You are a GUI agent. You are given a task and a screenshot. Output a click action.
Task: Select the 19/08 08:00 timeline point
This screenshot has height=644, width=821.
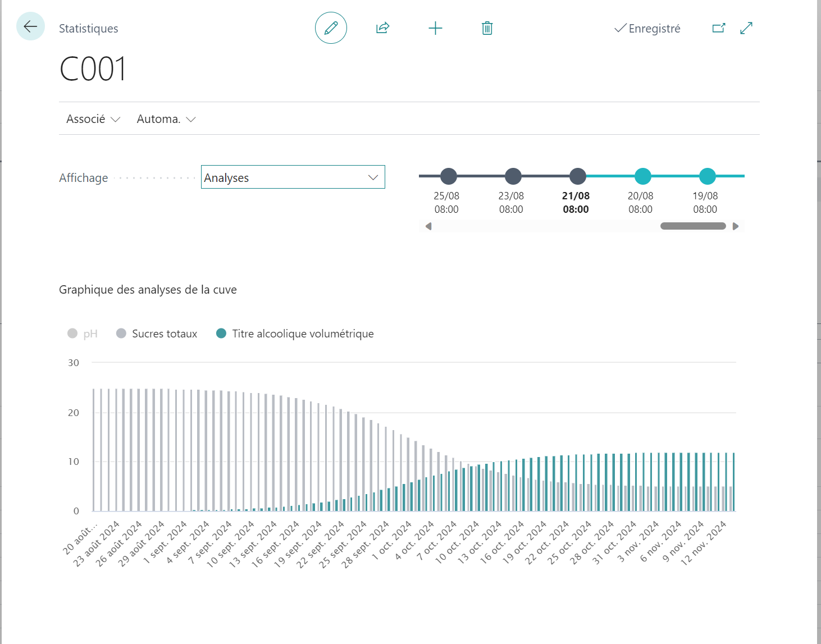pos(708,176)
